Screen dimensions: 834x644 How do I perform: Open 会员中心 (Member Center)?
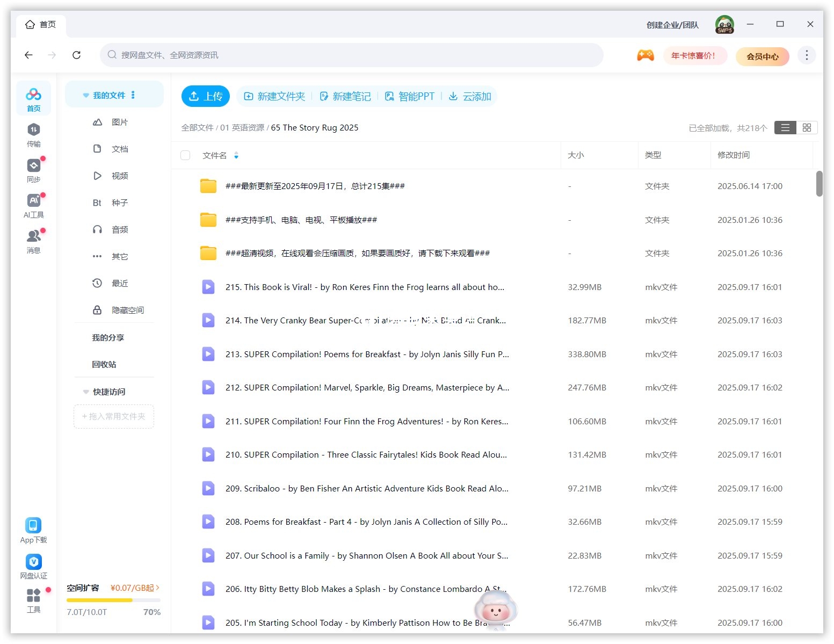[762, 56]
